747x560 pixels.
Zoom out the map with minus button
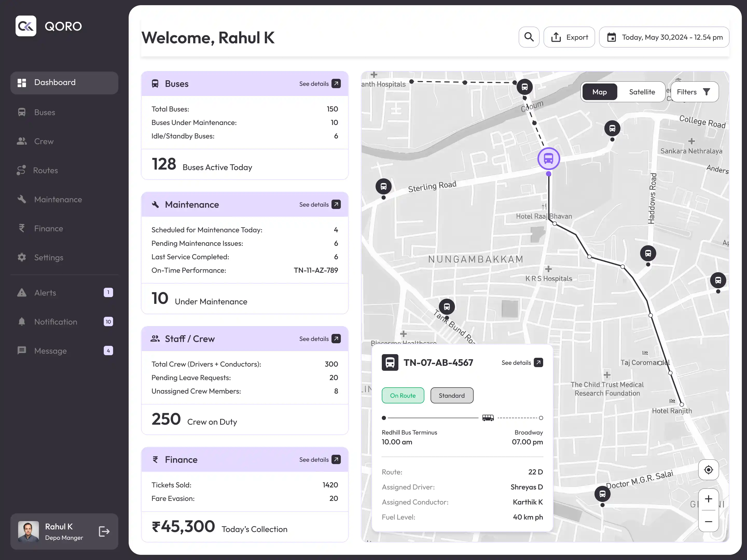pos(708,522)
